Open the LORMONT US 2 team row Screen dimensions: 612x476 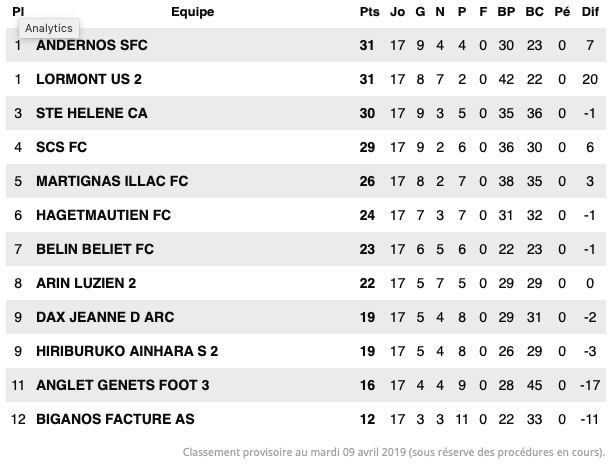(306, 79)
